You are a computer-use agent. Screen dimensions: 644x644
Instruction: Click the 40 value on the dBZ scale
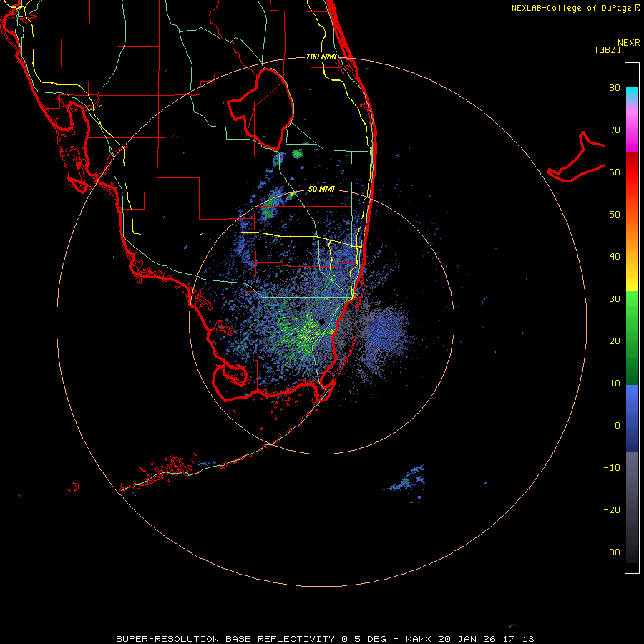[615, 257]
